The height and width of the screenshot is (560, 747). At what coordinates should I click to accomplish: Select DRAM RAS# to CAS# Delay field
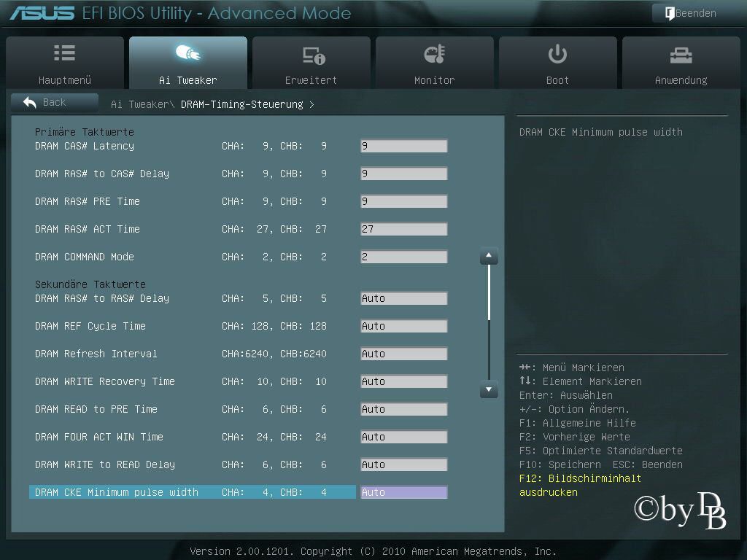pos(404,174)
